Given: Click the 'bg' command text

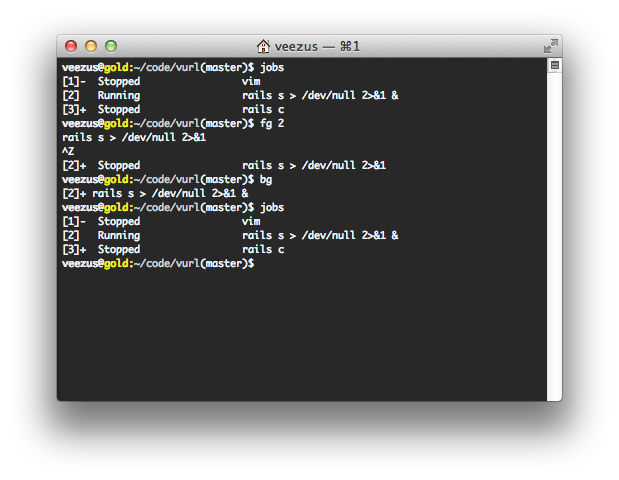Looking at the screenshot, I should tap(266, 180).
